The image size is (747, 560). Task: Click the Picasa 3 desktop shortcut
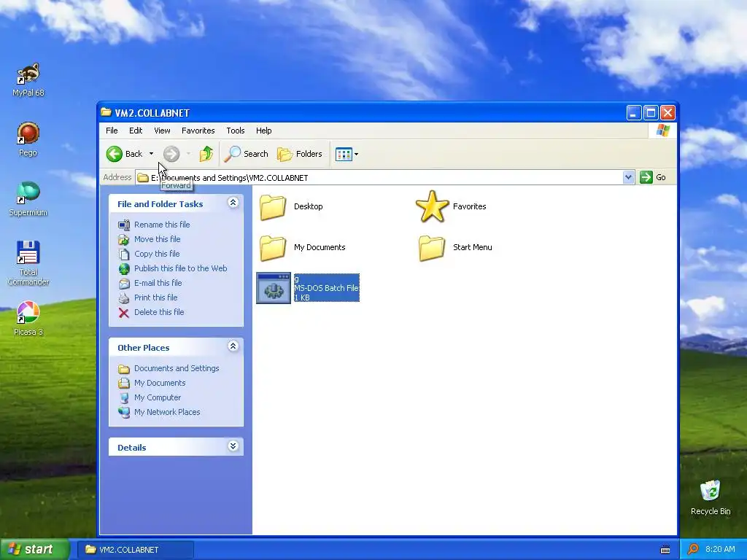tap(28, 319)
